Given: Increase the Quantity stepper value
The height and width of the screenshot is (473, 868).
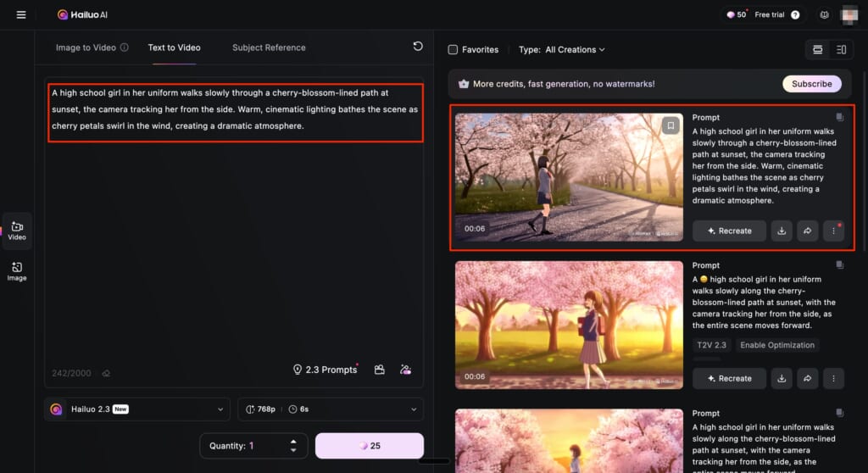Looking at the screenshot, I should coord(293,442).
